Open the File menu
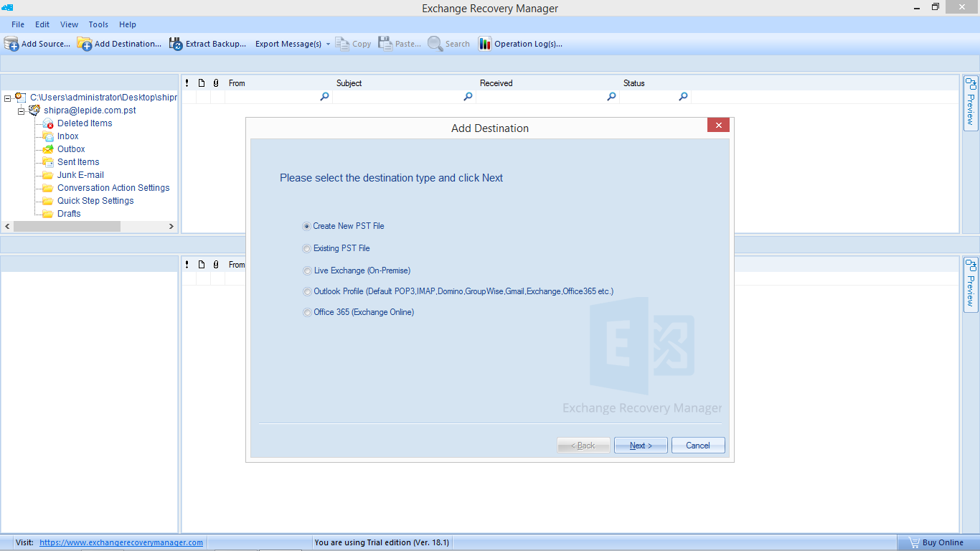980x551 pixels. 18,24
